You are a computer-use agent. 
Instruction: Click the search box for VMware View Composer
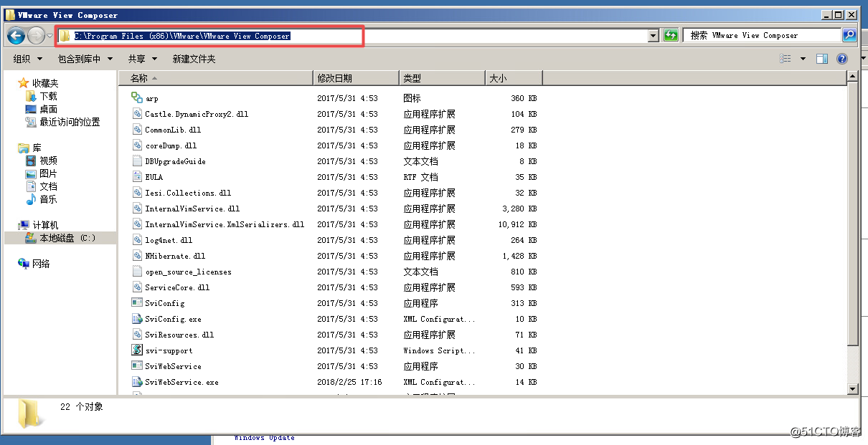763,35
